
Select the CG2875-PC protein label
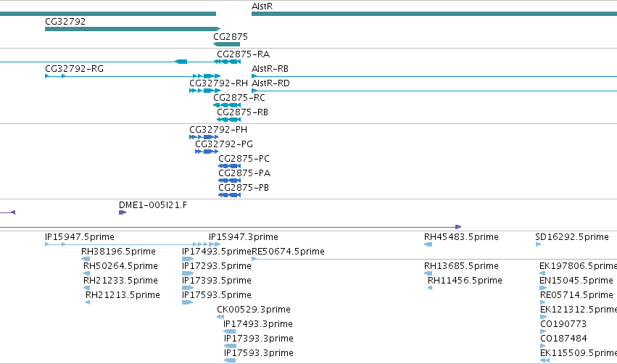[244, 159]
